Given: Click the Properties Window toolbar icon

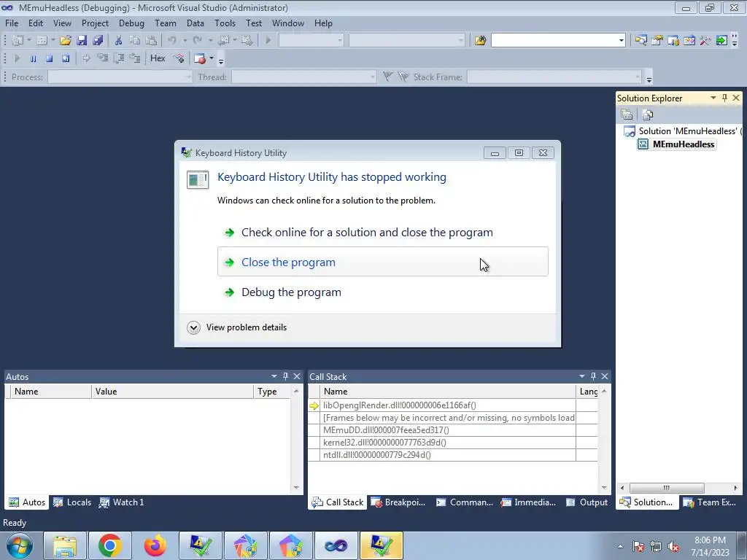Looking at the screenshot, I should [x=657, y=41].
